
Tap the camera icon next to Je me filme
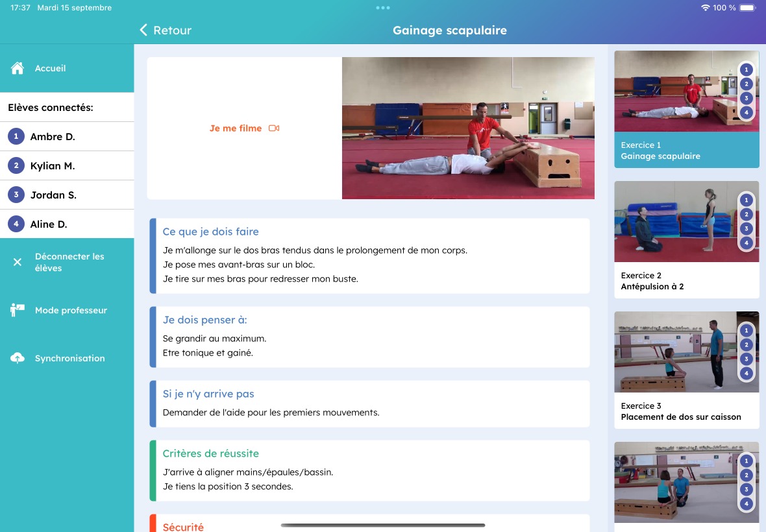274,128
